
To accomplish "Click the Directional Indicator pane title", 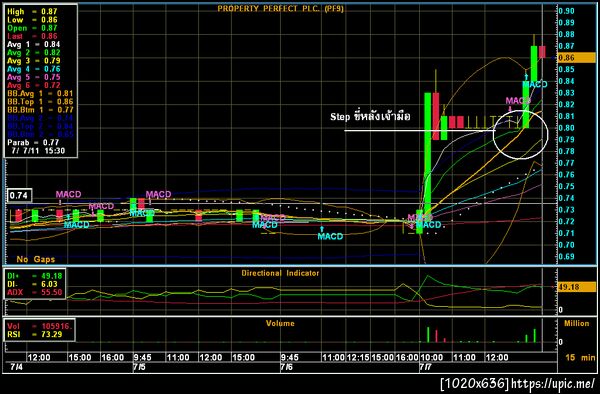I will click(280, 273).
